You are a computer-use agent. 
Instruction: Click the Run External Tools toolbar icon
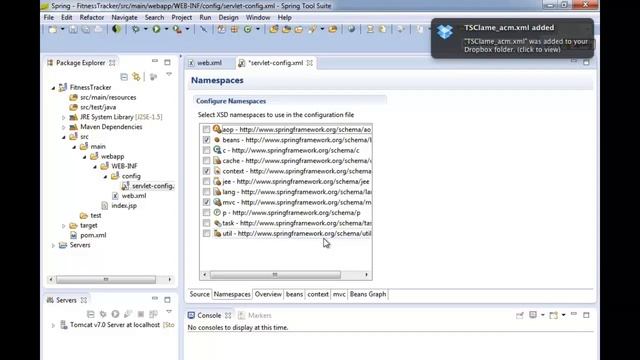click(177, 29)
